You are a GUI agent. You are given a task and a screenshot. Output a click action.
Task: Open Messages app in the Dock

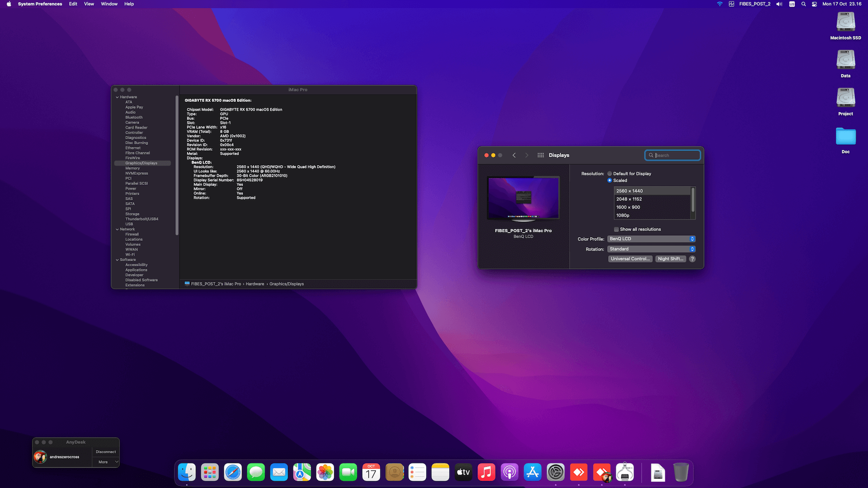pos(256,473)
